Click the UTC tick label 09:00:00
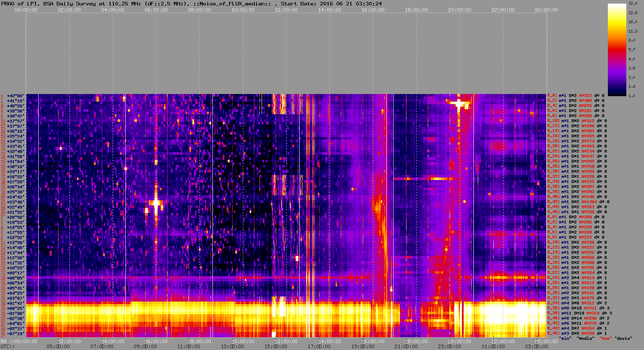Image resolution: width=644 pixels, height=350 pixels. click(x=145, y=346)
